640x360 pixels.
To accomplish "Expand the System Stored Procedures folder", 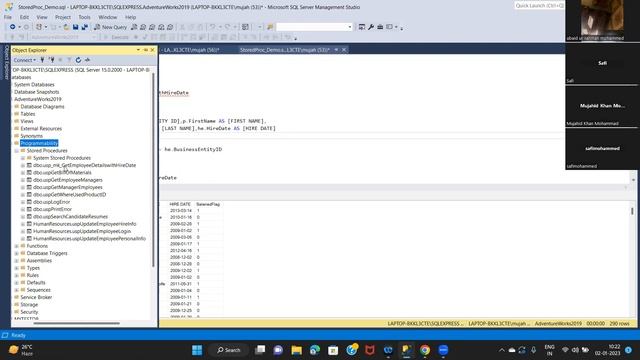I will click(x=23, y=158).
